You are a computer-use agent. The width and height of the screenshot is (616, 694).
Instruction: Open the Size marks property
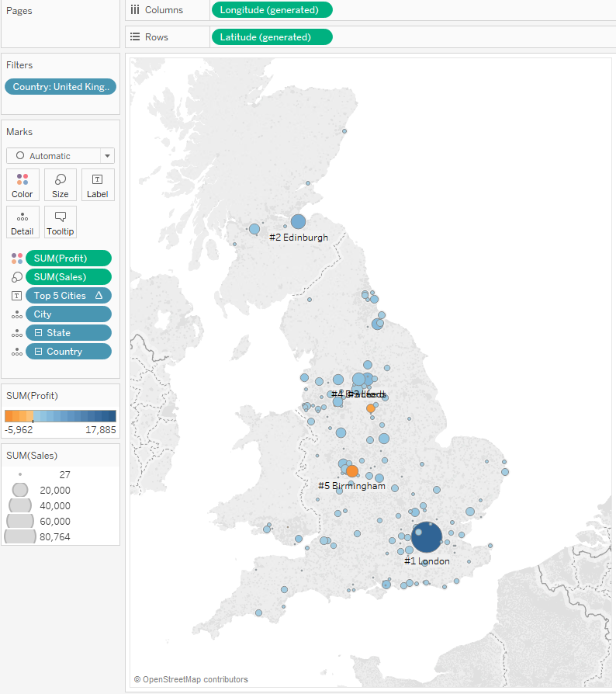coord(60,185)
